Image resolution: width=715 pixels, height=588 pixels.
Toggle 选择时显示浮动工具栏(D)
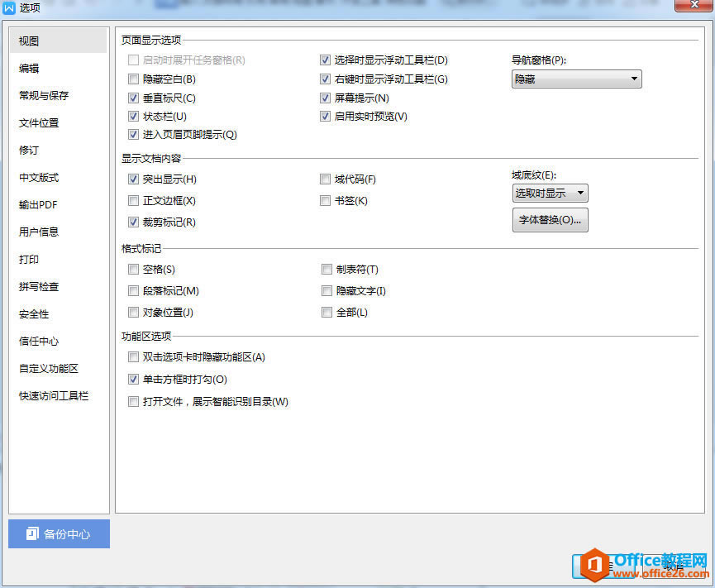[x=325, y=60]
